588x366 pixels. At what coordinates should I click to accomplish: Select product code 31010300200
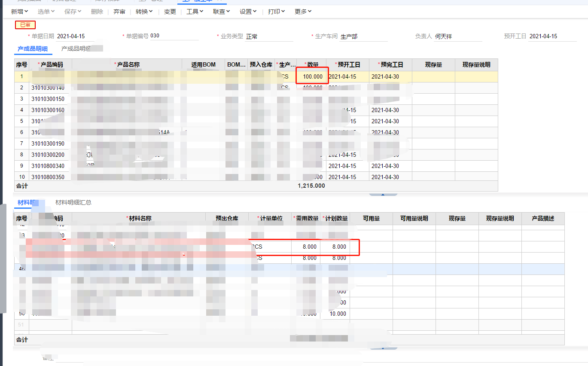pyautogui.click(x=48, y=155)
